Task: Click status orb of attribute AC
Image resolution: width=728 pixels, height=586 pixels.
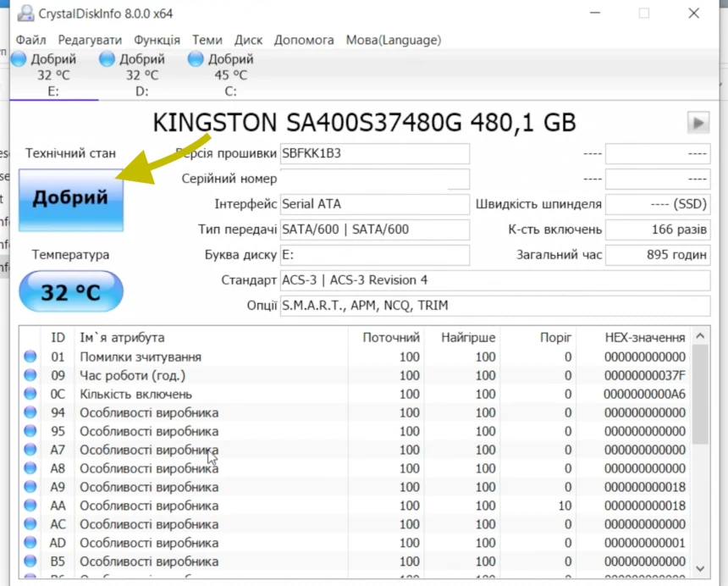Action: pos(30,524)
